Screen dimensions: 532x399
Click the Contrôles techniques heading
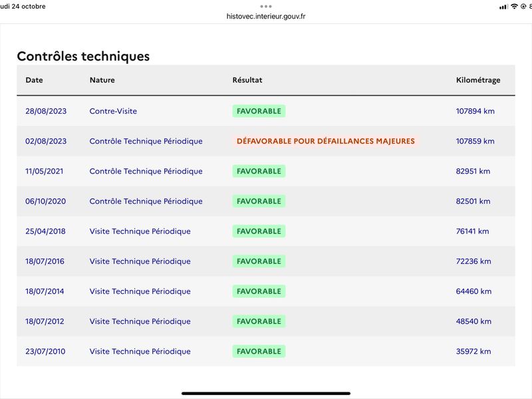pyautogui.click(x=83, y=57)
